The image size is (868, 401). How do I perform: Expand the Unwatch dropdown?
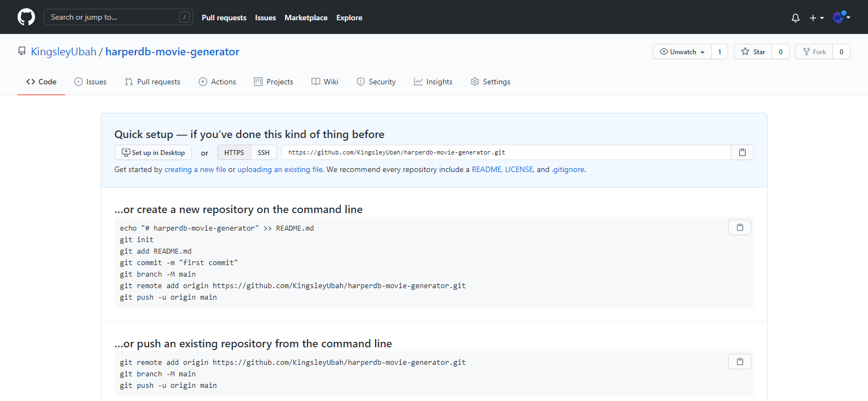(682, 51)
